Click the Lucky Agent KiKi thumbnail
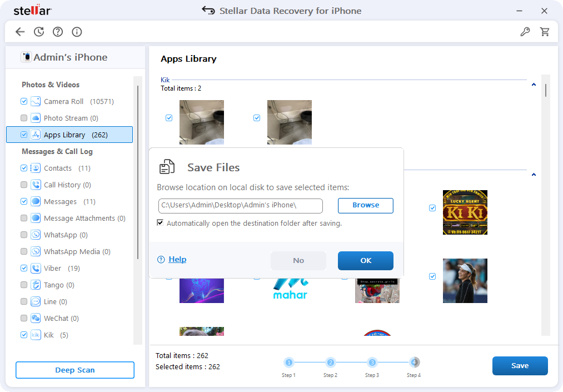Viewport: 563px width, 392px height. (x=465, y=212)
